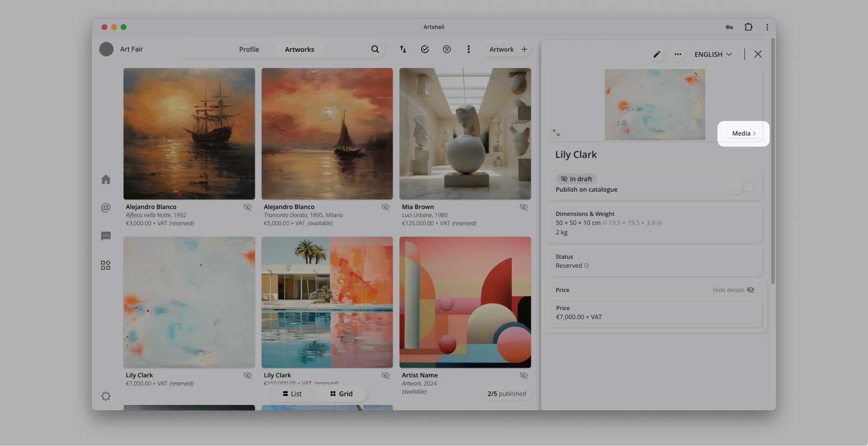
Task: Open the messages chat sidebar icon
Action: tap(106, 236)
